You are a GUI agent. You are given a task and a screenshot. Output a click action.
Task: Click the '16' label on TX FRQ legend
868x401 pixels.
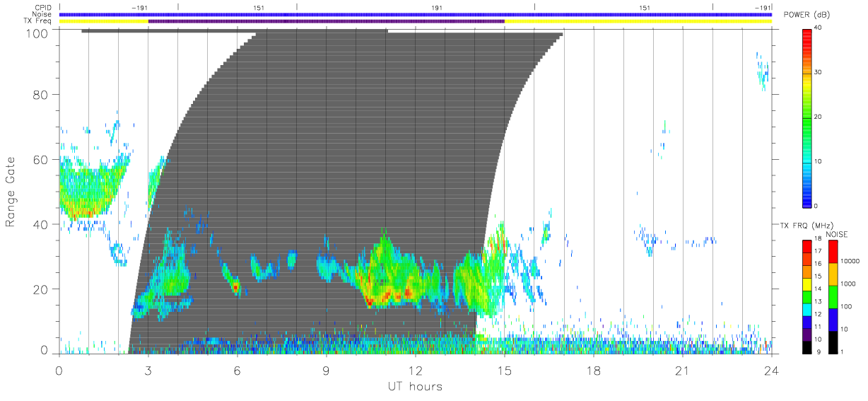[818, 264]
